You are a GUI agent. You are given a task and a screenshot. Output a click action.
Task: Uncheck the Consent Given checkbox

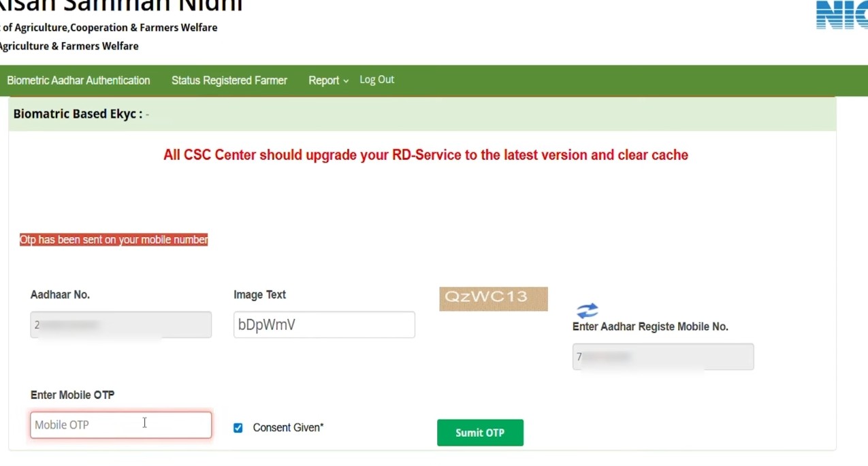pos(238,428)
